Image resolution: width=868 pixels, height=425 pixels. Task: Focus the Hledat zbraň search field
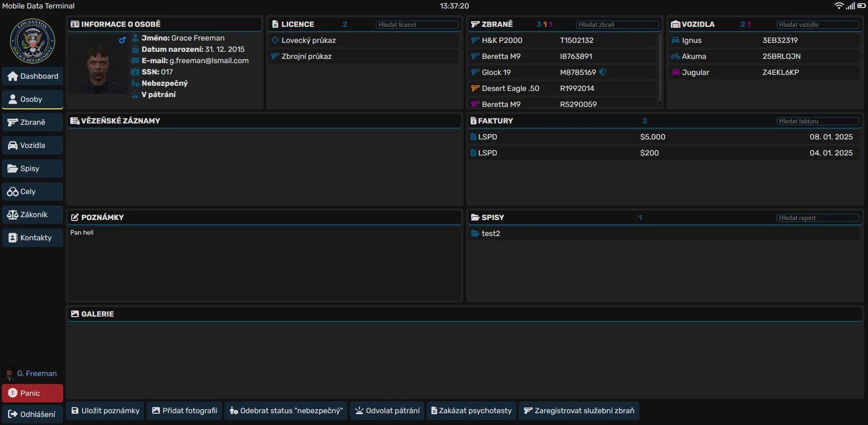618,25
